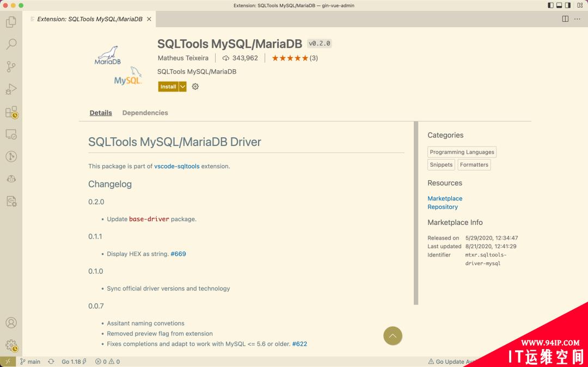
Task: Open the circular git branch icon view
Action: (11, 157)
